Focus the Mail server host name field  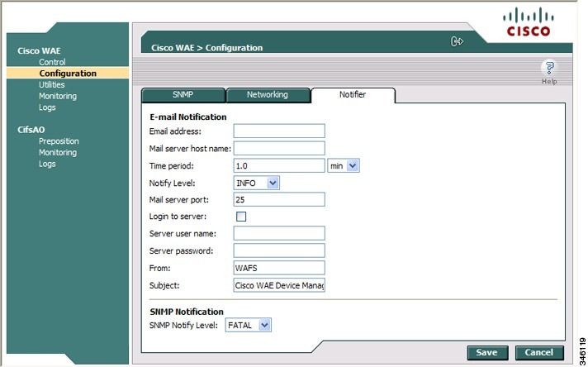tap(279, 148)
